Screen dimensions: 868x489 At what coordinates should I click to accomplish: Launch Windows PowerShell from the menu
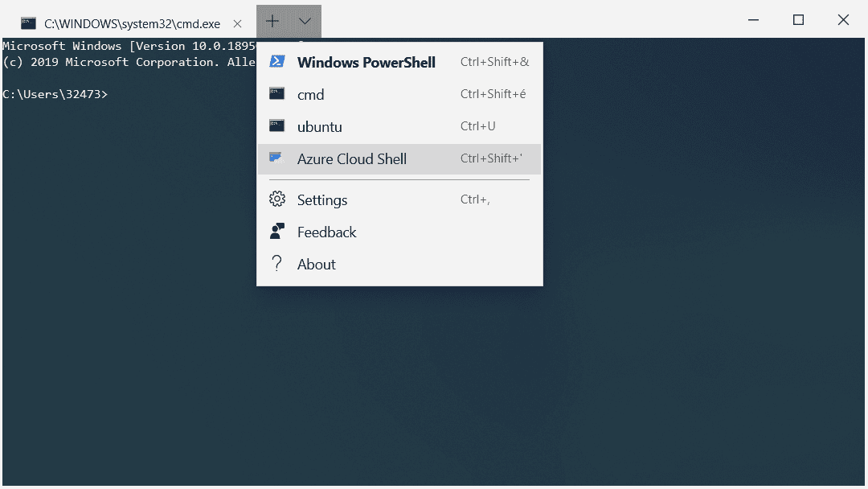[399, 62]
